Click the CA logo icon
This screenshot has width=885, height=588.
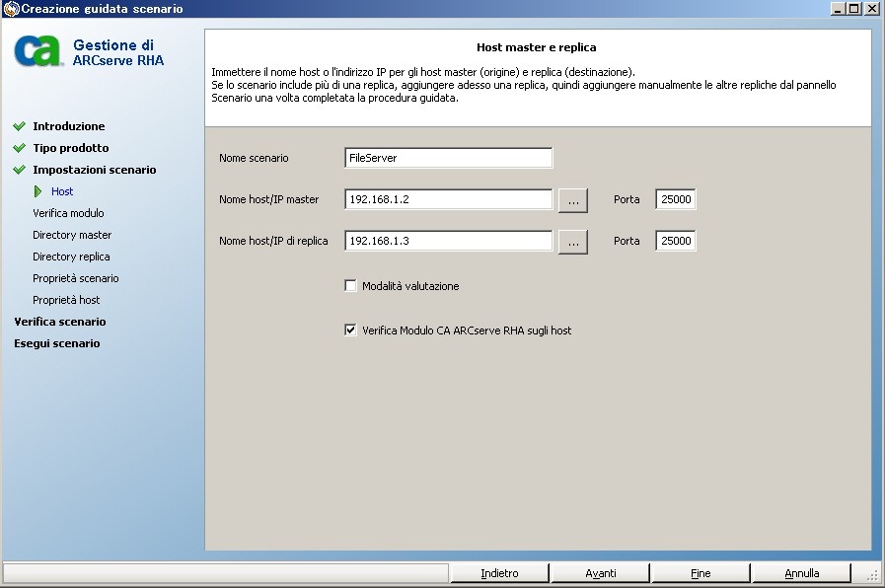pos(37,51)
